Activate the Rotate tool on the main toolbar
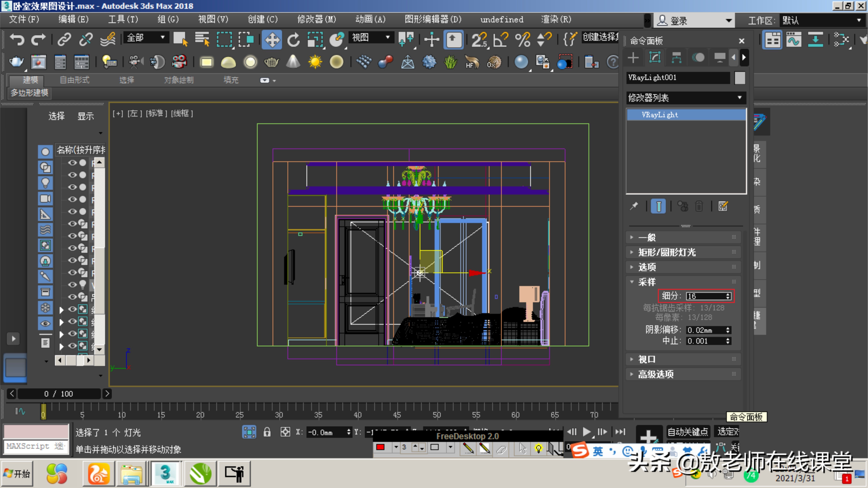Image resolution: width=868 pixels, height=488 pixels. (x=293, y=39)
